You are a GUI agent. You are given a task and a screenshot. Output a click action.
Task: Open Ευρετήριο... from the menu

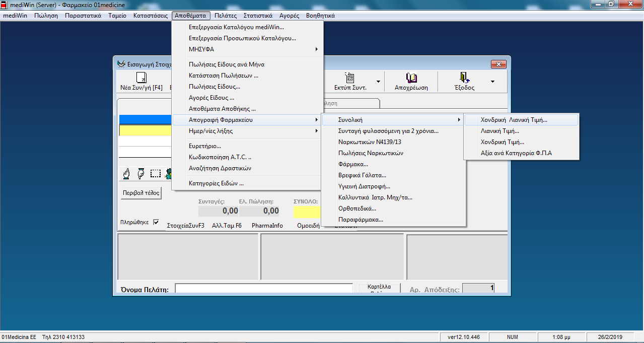coord(247,146)
